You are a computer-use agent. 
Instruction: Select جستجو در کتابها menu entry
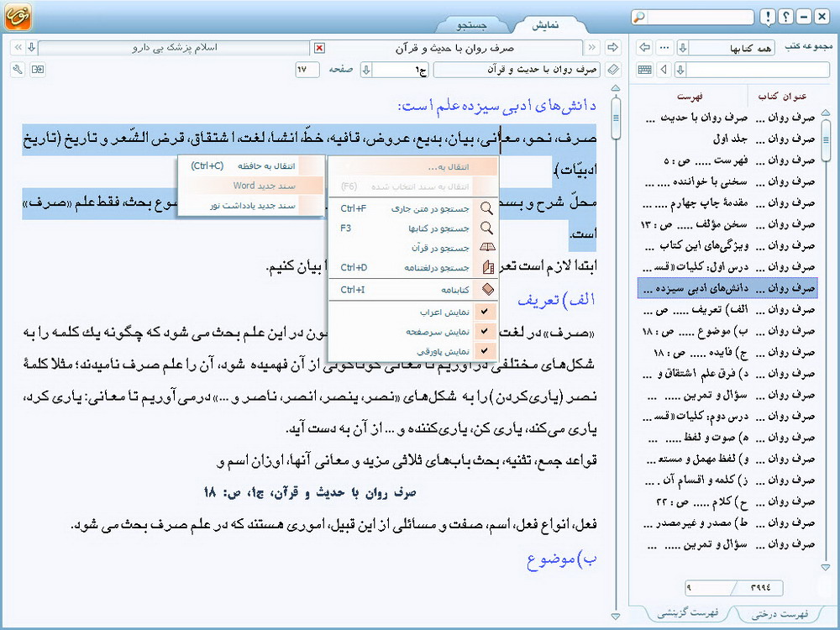click(412, 228)
